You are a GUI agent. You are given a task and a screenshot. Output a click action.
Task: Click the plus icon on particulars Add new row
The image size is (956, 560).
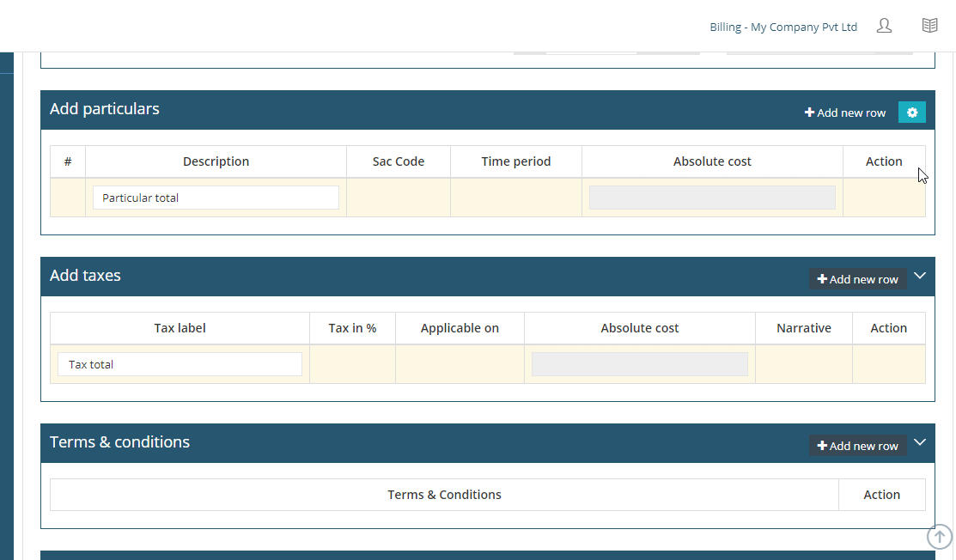click(x=808, y=112)
